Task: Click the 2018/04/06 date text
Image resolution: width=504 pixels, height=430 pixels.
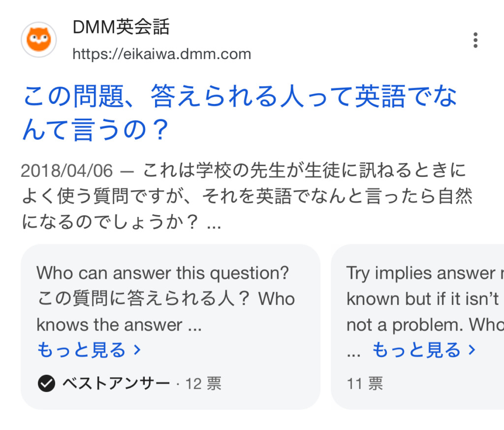Action: [66, 171]
